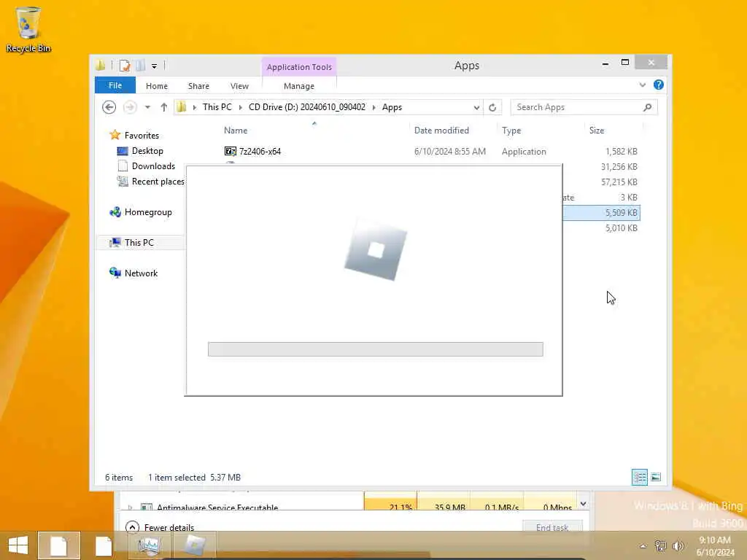Select Homegroup in the navigation pane

[148, 212]
